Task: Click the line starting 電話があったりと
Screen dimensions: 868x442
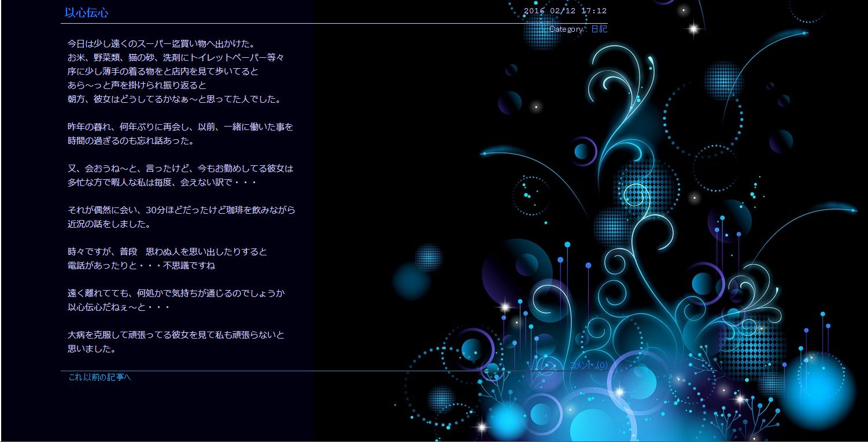Action: tap(141, 266)
